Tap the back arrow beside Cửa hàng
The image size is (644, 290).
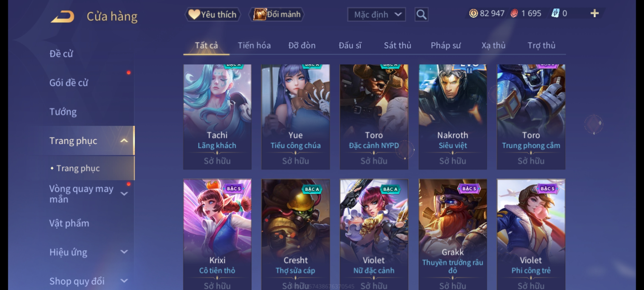pos(62,16)
